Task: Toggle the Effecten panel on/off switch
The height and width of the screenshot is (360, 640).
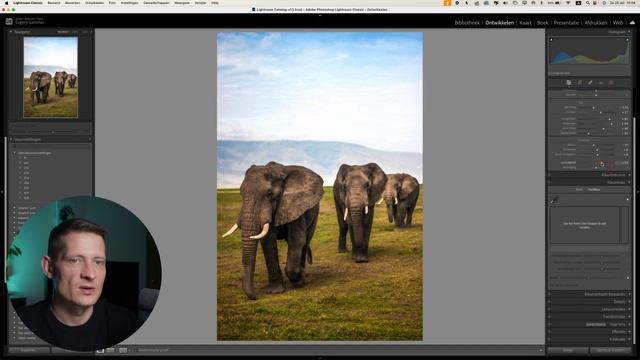Action: tap(550, 332)
